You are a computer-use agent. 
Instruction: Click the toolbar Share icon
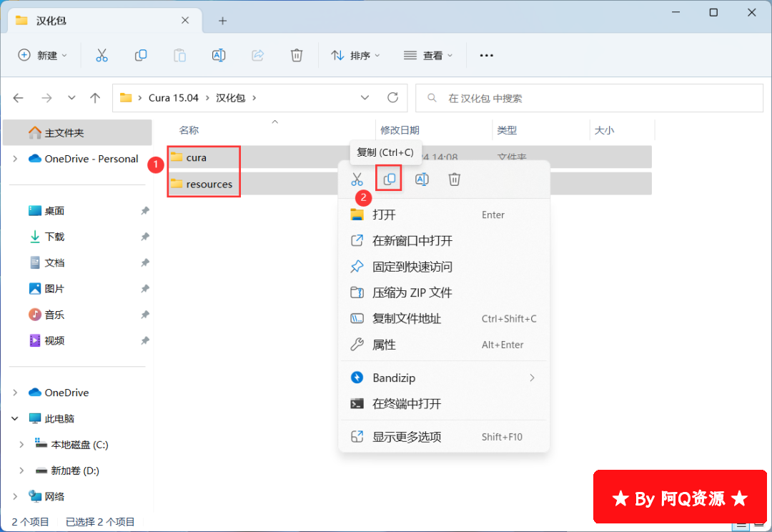click(x=257, y=55)
